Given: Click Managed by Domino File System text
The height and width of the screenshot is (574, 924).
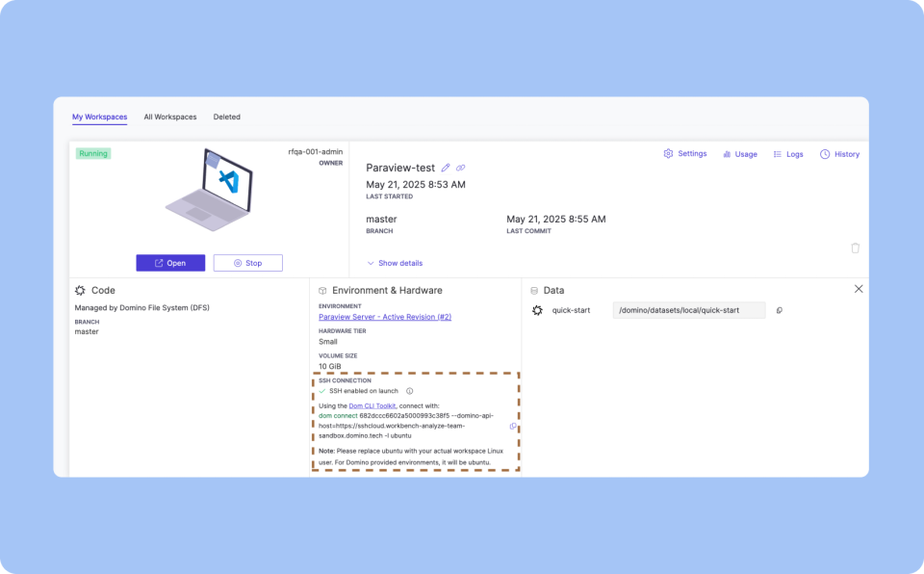Looking at the screenshot, I should tap(142, 308).
